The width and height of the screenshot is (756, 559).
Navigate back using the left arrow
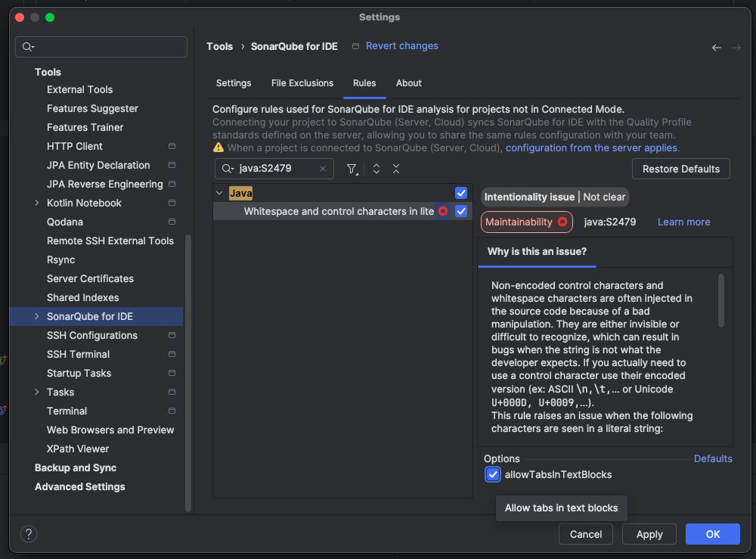717,46
